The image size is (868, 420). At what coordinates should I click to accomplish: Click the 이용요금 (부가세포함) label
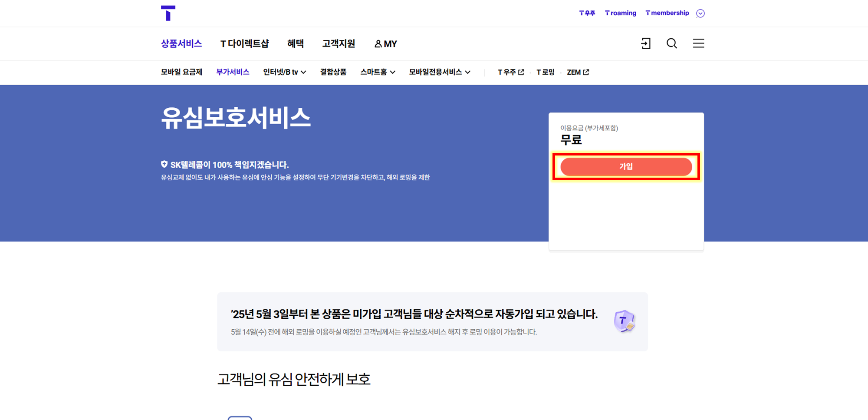point(589,128)
